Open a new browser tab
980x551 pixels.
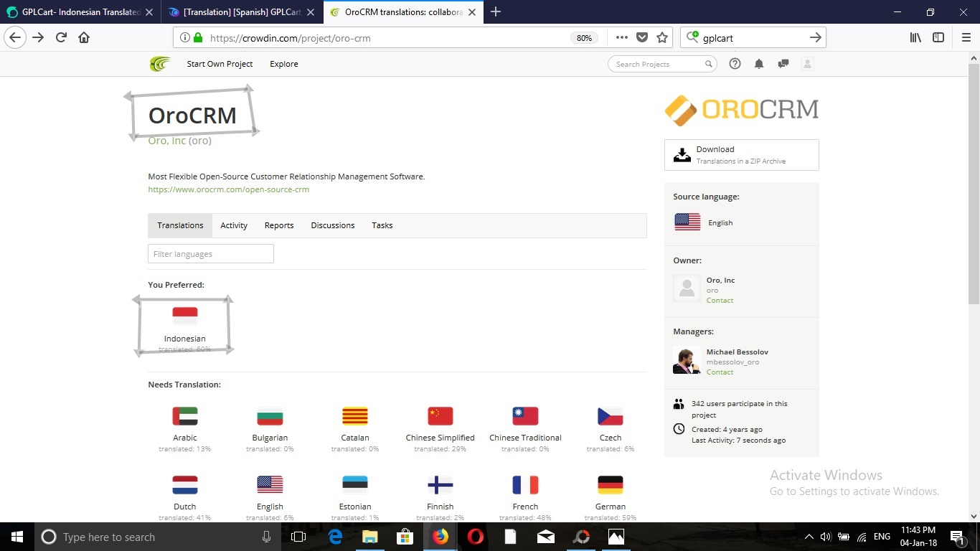pos(495,12)
